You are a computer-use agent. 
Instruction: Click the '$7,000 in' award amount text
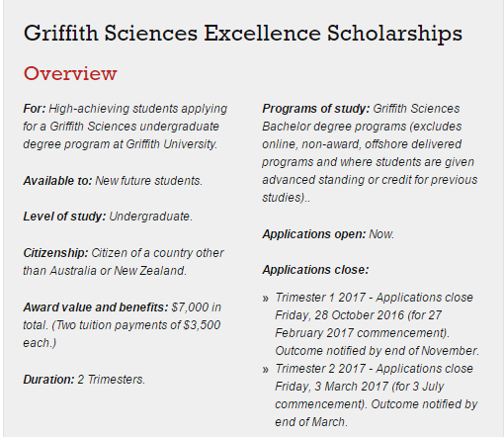pos(197,307)
